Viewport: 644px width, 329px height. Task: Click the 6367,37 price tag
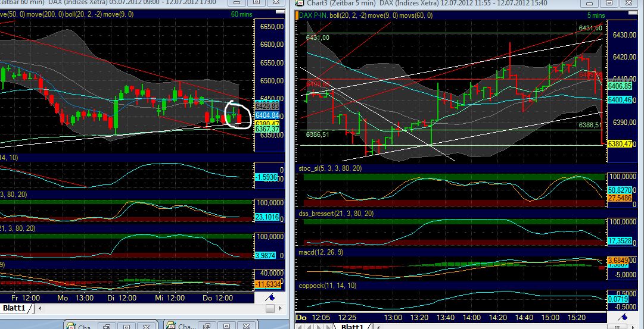click(x=267, y=129)
